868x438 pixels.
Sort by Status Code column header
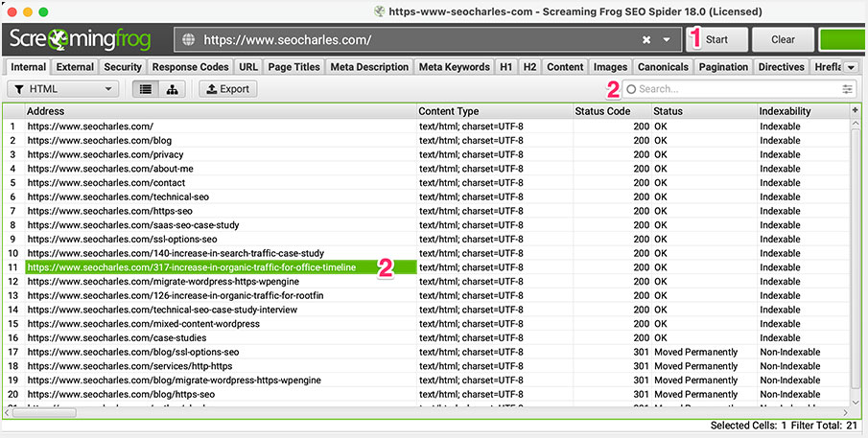(613, 111)
